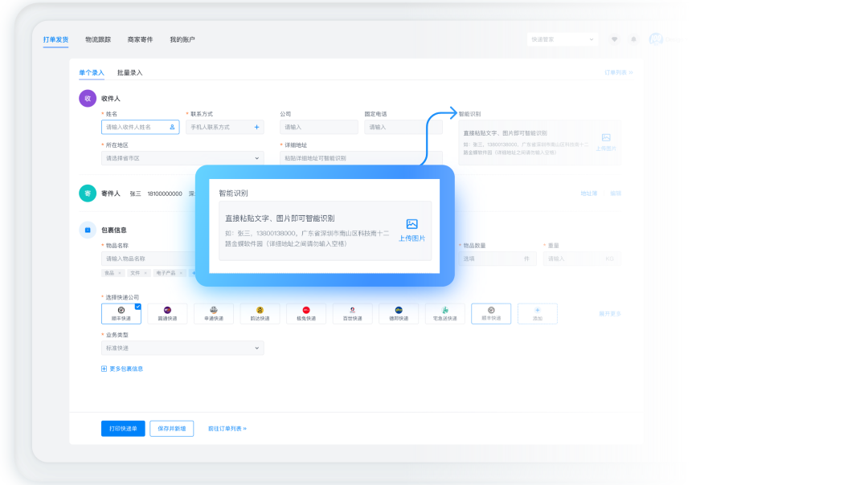The height and width of the screenshot is (485, 868).
Task: Select the 打单发货 tab
Action: [56, 39]
